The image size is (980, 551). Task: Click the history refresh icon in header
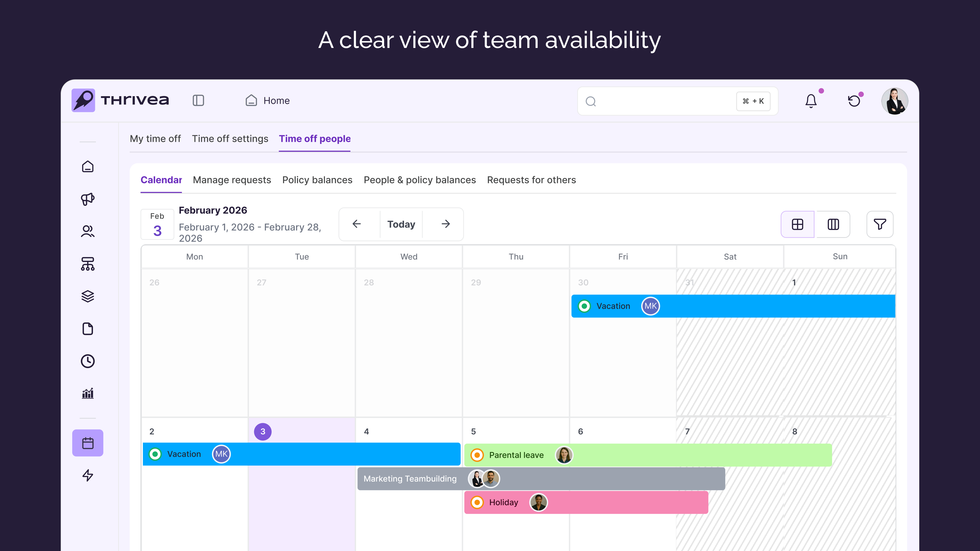pos(854,101)
